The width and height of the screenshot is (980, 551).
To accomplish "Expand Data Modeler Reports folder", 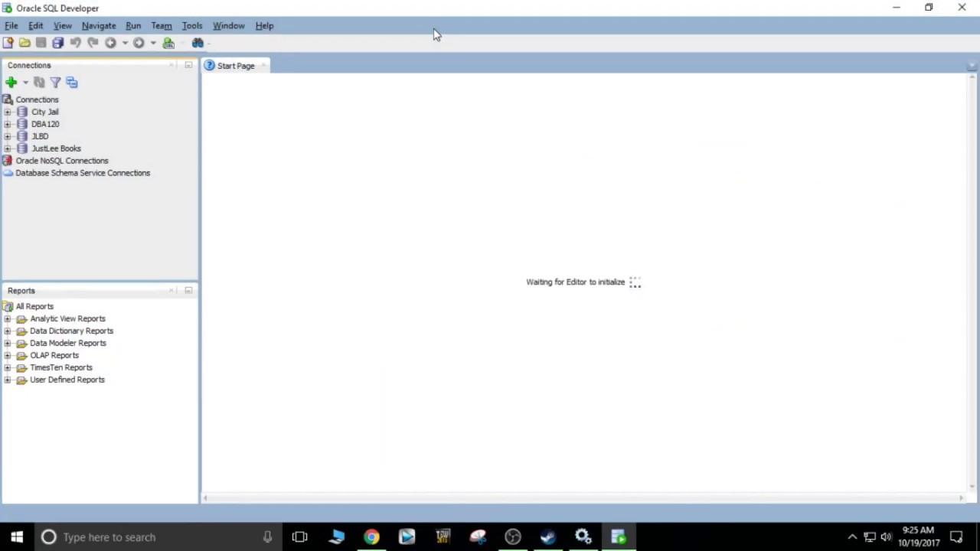I will [8, 343].
